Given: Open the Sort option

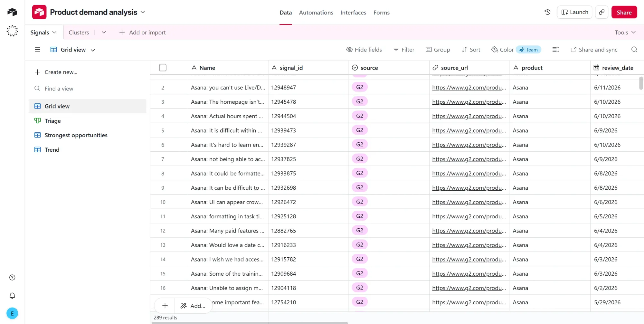Looking at the screenshot, I should [x=471, y=50].
